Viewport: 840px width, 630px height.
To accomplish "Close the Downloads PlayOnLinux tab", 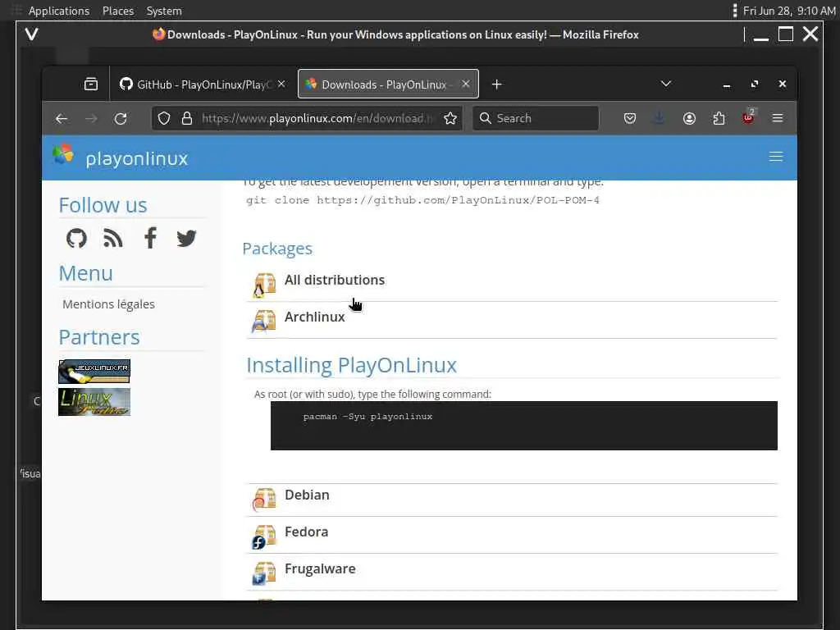I will click(x=466, y=84).
